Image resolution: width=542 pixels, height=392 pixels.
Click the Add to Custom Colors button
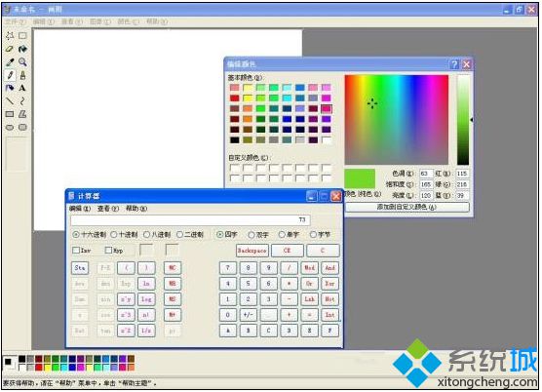(406, 207)
